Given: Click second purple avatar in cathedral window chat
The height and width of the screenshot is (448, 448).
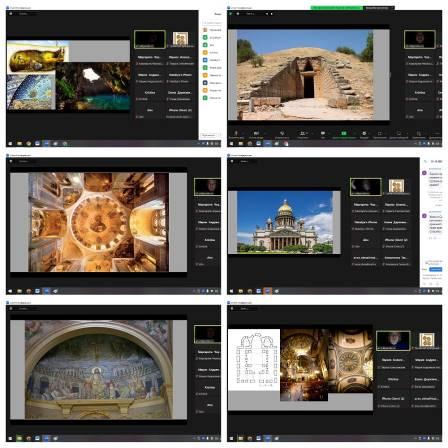Looking at the screenshot, I should click(424, 216).
